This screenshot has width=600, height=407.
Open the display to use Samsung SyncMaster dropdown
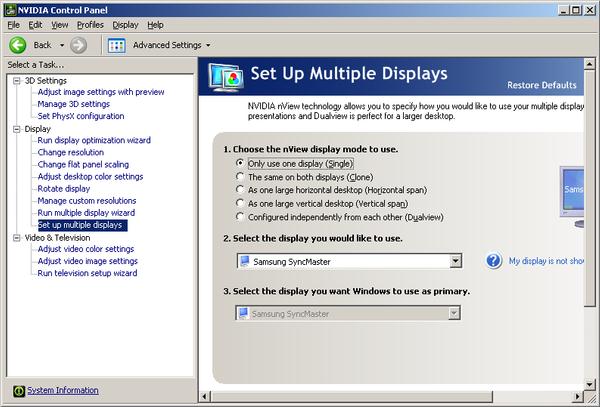455,261
